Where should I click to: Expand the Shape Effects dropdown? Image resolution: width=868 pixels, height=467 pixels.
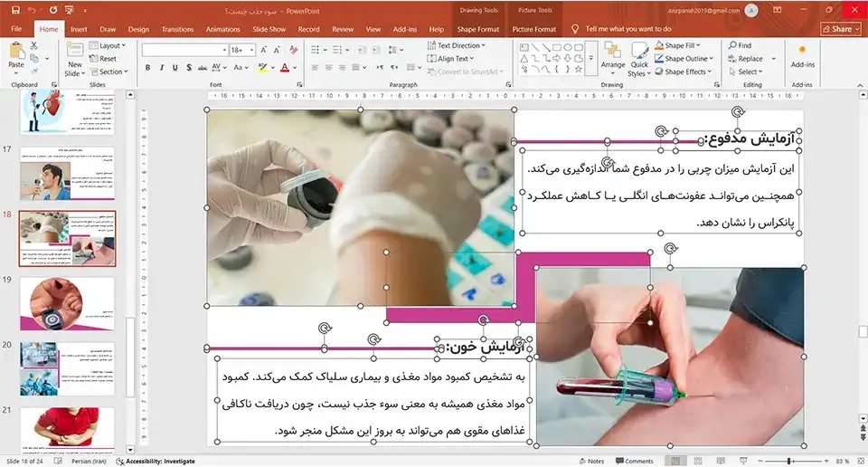click(684, 71)
